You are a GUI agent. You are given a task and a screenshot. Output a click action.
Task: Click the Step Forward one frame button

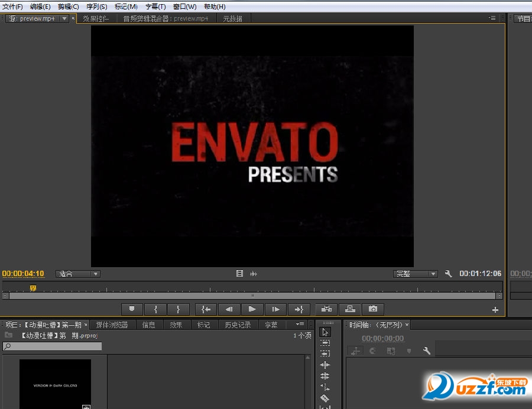tap(275, 309)
